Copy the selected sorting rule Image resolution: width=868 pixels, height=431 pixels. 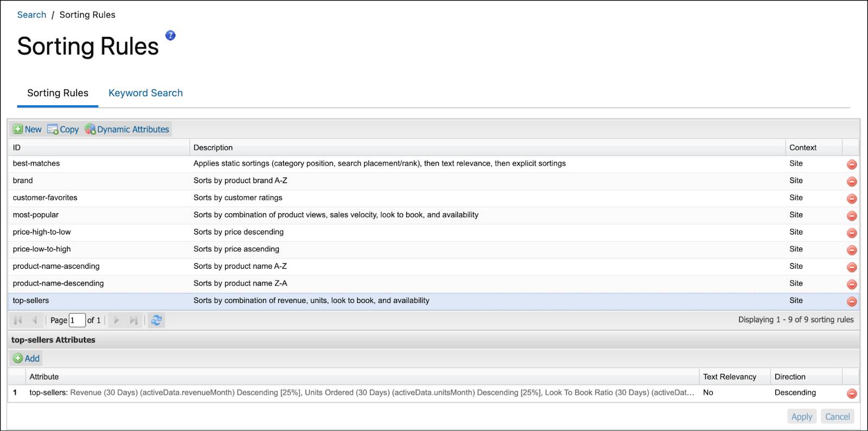63,129
